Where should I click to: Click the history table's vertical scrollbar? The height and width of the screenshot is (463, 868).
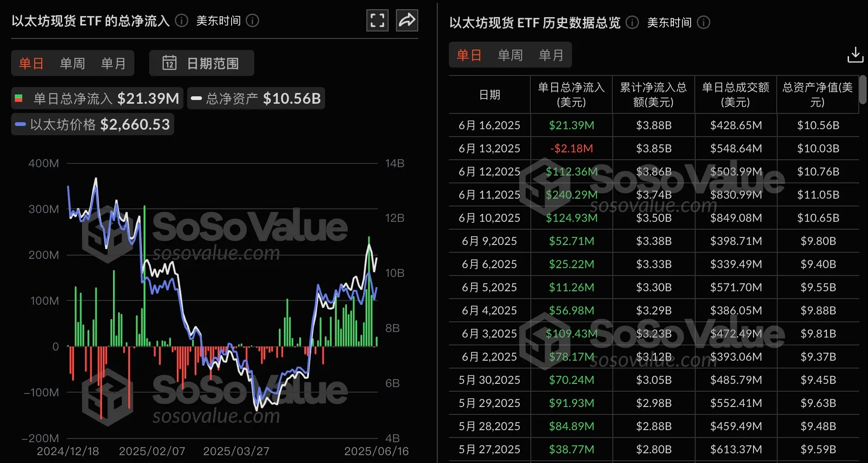[x=862, y=90]
